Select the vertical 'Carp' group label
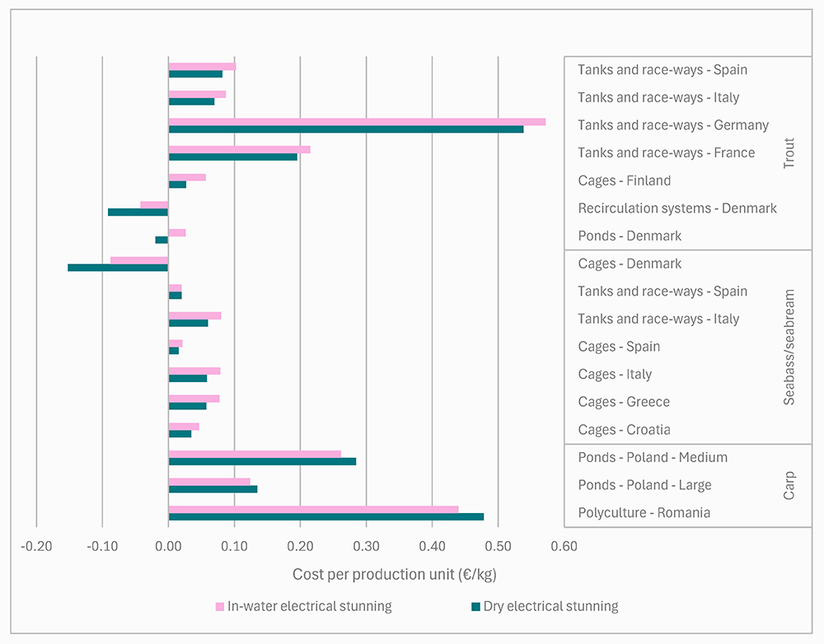The height and width of the screenshot is (644, 824). pos(789,486)
